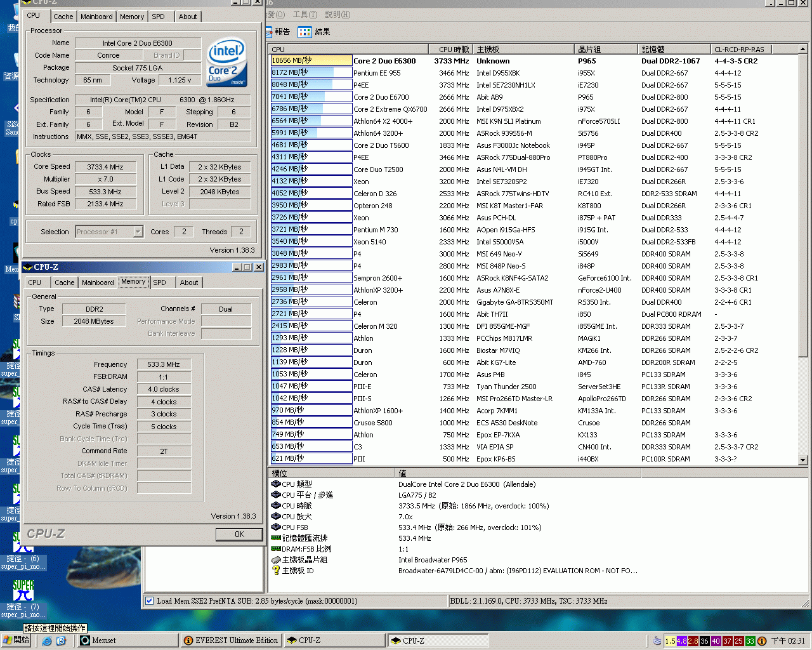Activate the second CPU-Z taskbar button

pos(438,640)
